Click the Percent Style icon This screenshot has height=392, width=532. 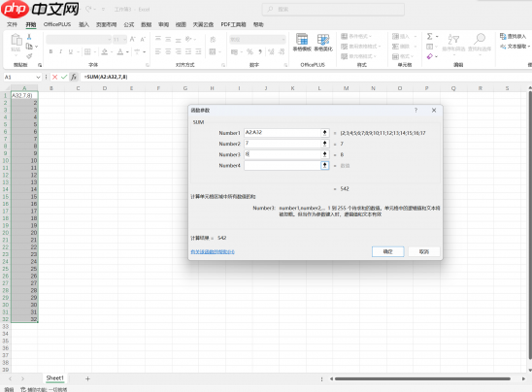coord(249,51)
